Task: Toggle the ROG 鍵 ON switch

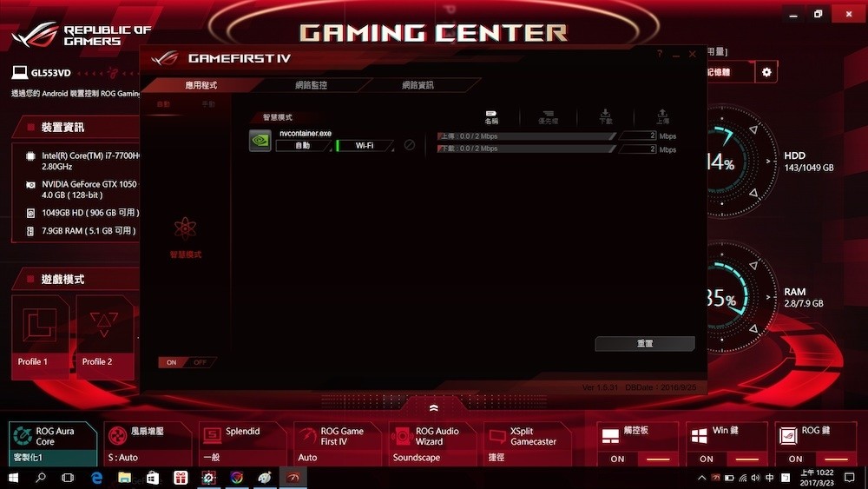Action: coord(816,459)
